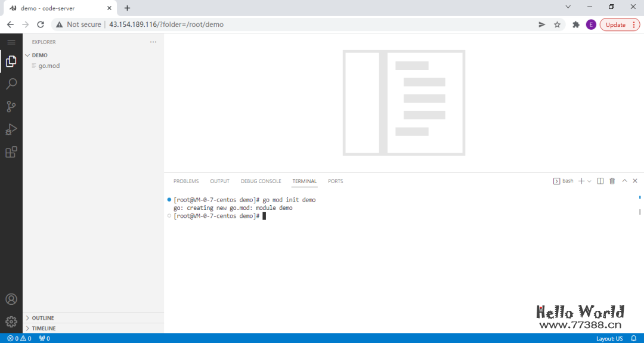Open the Search view in activity bar

11,84
